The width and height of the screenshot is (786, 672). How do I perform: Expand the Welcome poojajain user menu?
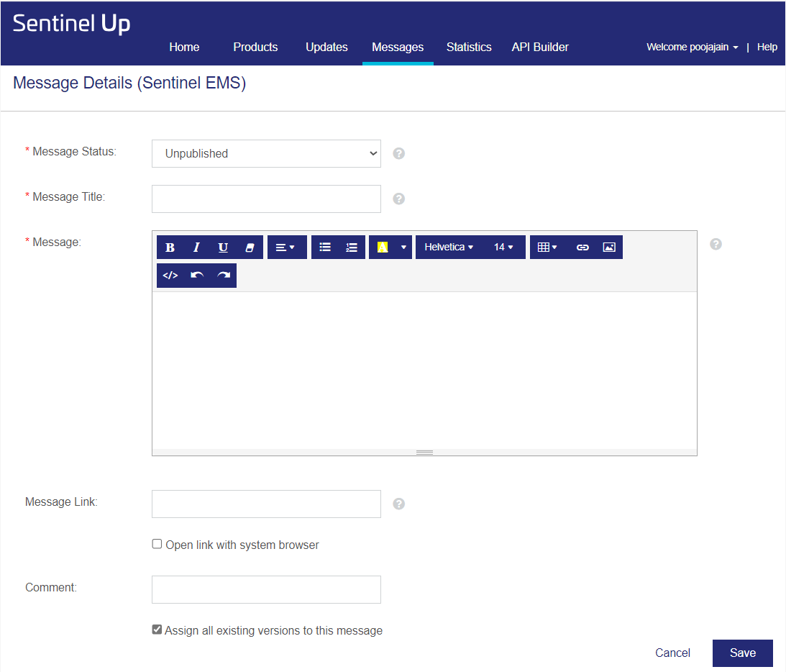[693, 47]
